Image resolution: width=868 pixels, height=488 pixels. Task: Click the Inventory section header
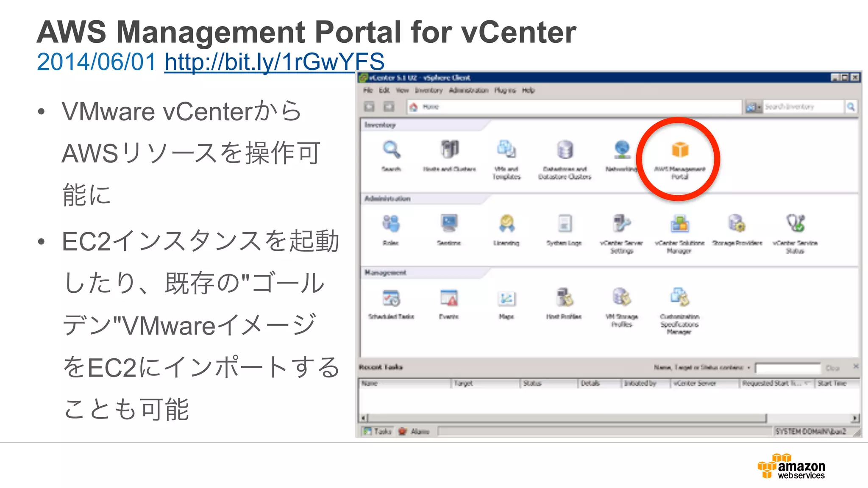380,125
